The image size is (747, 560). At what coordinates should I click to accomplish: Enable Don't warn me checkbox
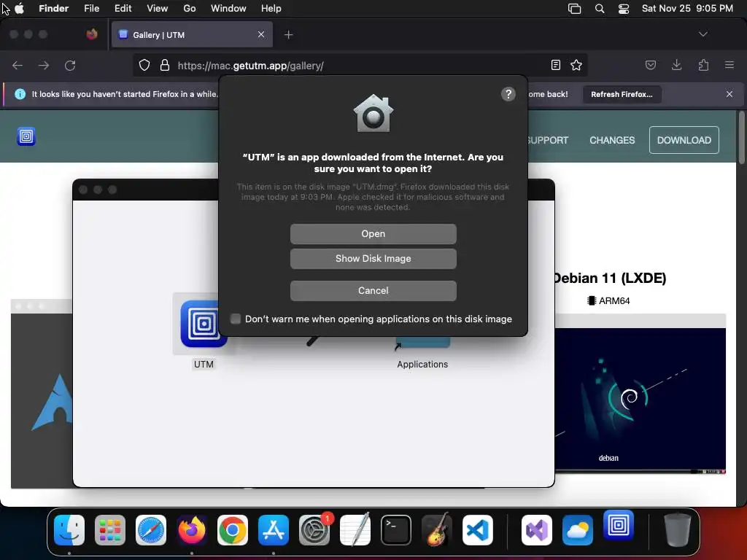tap(236, 319)
